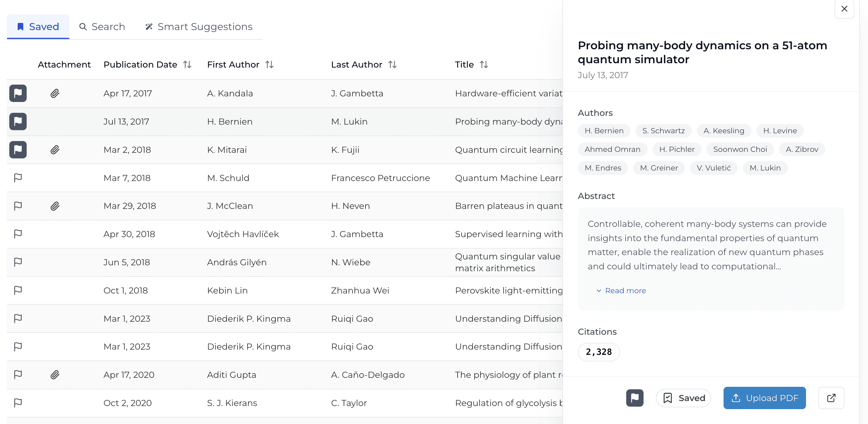868x424 pixels.
Task: Click filled flag icon in details panel footer
Action: (x=635, y=398)
